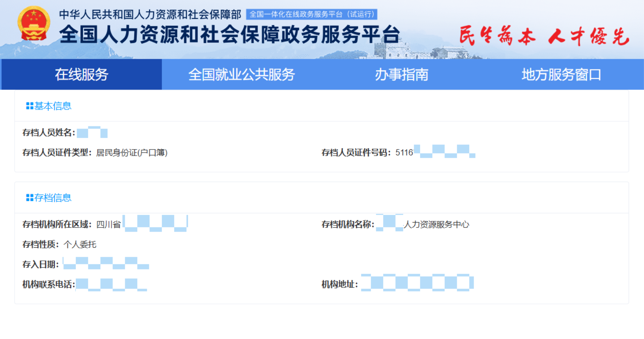The width and height of the screenshot is (644, 339).
Task: Click the 人力资源服务中心 institution name
Action: (436, 224)
